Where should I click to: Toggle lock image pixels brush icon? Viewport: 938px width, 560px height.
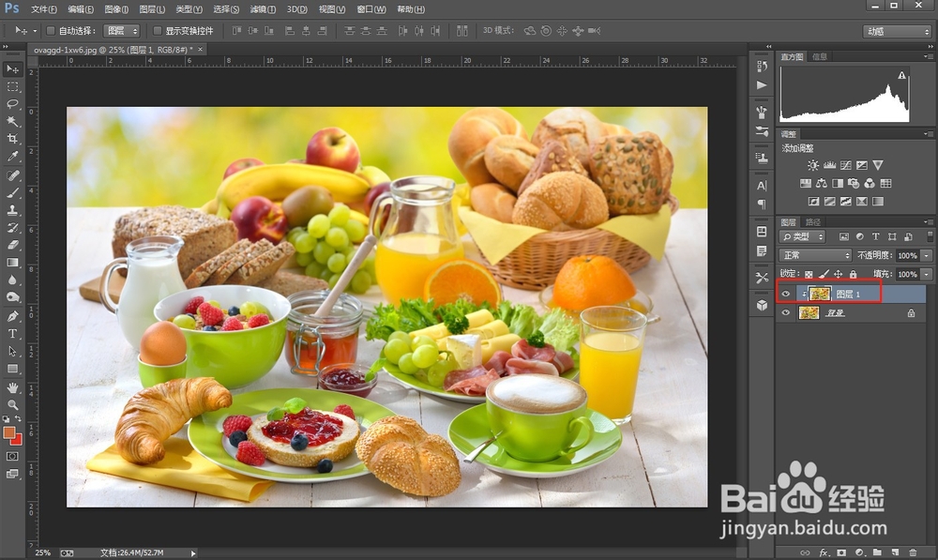(824, 274)
